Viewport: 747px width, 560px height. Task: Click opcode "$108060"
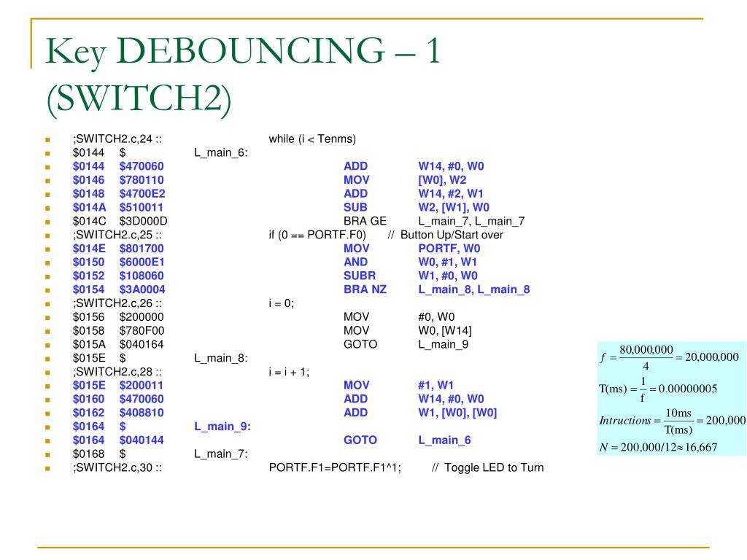pos(141,276)
